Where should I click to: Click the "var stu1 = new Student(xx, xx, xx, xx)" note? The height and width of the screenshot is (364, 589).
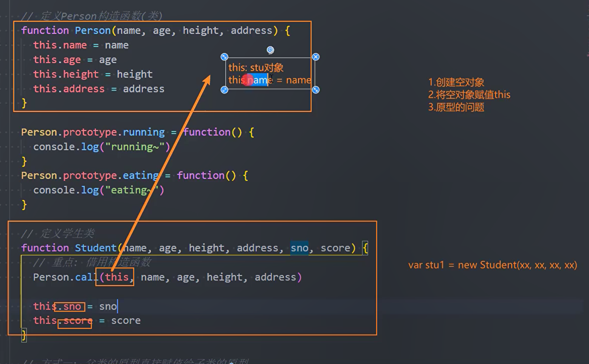tap(493, 265)
